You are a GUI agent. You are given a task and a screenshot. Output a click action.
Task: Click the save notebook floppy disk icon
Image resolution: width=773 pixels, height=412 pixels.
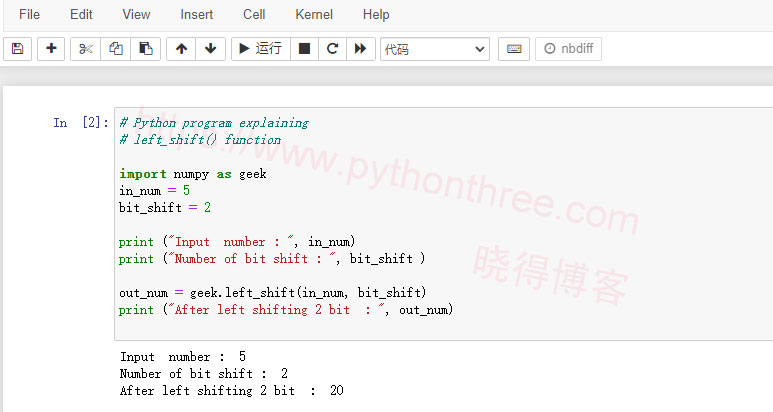(17, 49)
